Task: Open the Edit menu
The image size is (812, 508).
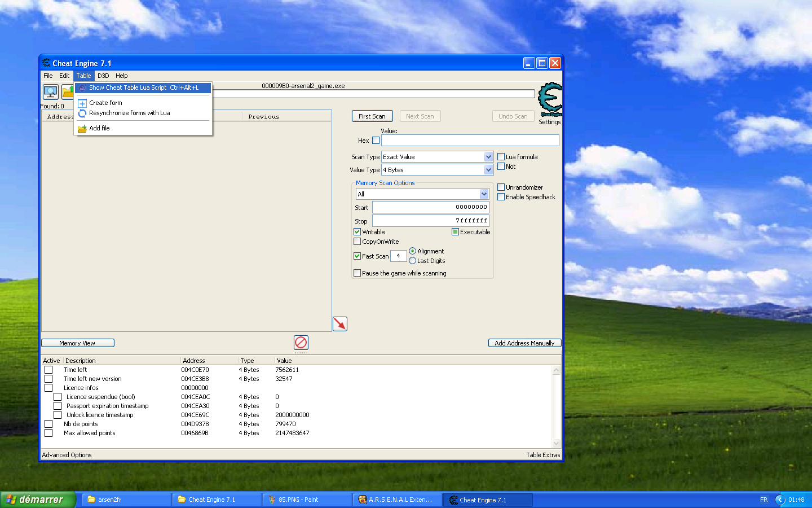Action: pyautogui.click(x=64, y=76)
